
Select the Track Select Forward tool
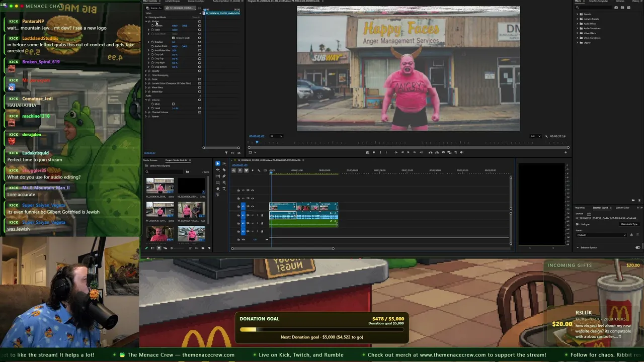(x=224, y=163)
